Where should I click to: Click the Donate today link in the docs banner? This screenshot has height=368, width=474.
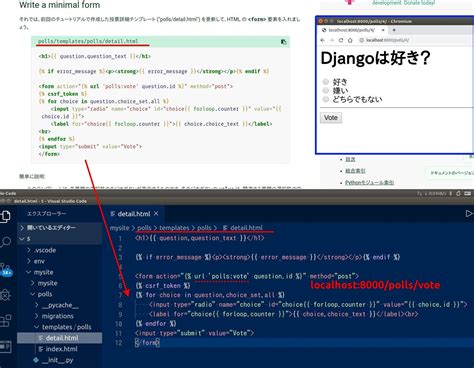(x=419, y=3)
